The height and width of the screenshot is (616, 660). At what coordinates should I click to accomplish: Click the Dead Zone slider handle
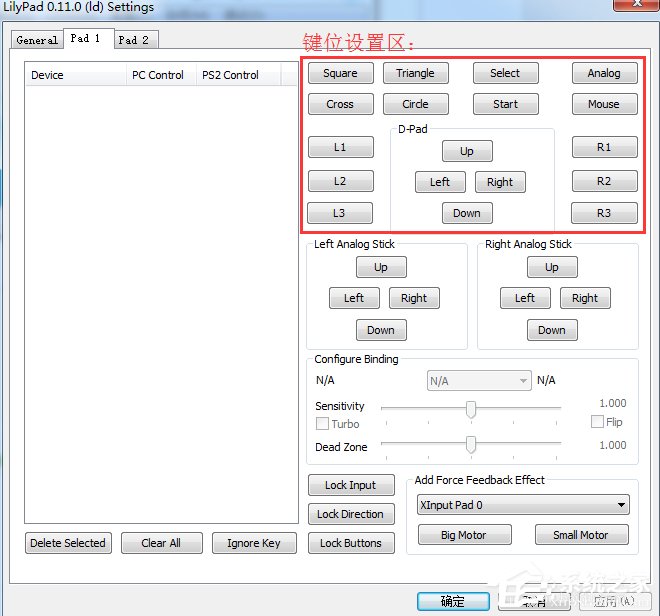[470, 445]
